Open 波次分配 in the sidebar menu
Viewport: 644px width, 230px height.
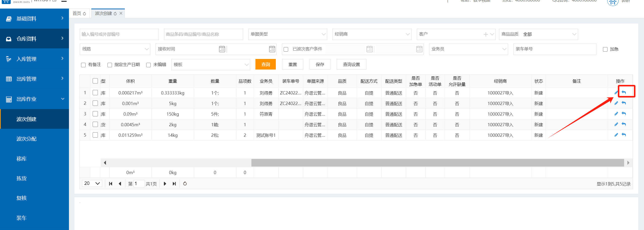click(x=26, y=139)
